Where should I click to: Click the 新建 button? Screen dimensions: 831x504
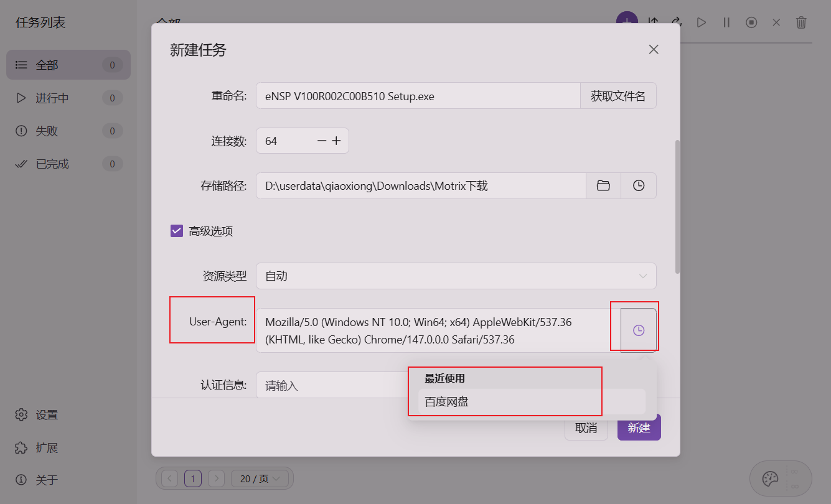[639, 427]
